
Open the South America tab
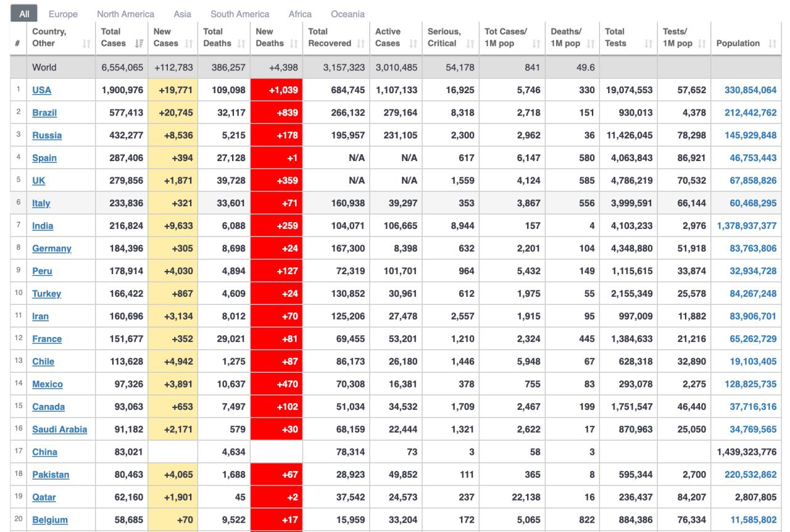click(240, 14)
